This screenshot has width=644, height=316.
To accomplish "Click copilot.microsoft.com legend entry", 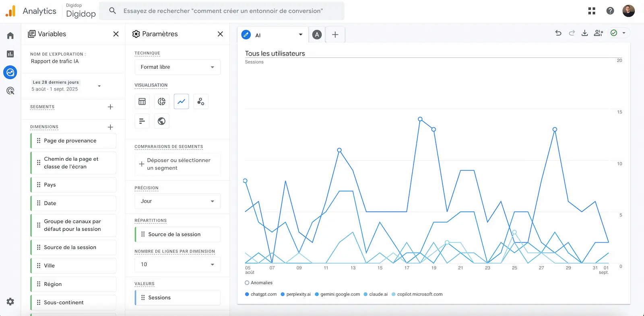I will (x=417, y=294).
